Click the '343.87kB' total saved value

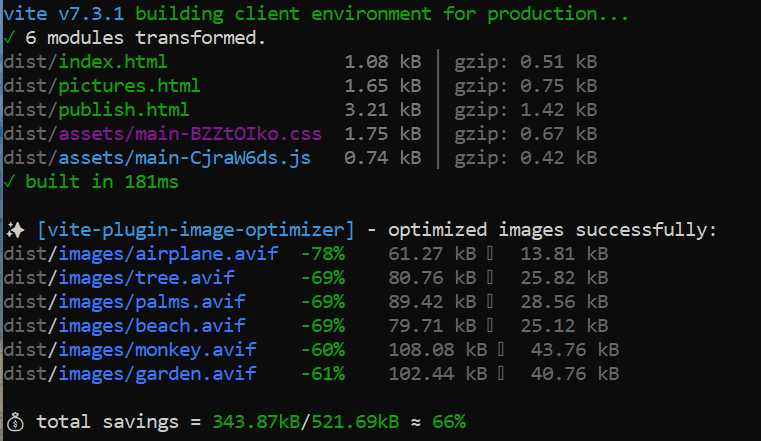coord(256,422)
